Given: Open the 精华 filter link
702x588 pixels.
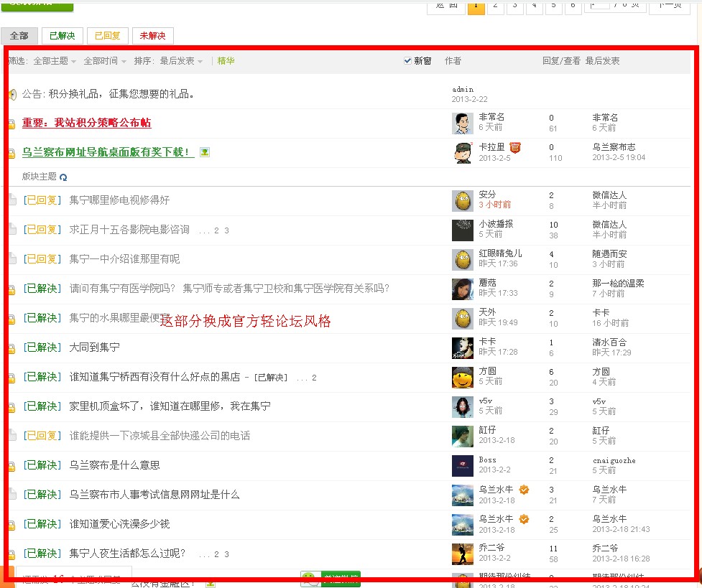Looking at the screenshot, I should pyautogui.click(x=226, y=61).
